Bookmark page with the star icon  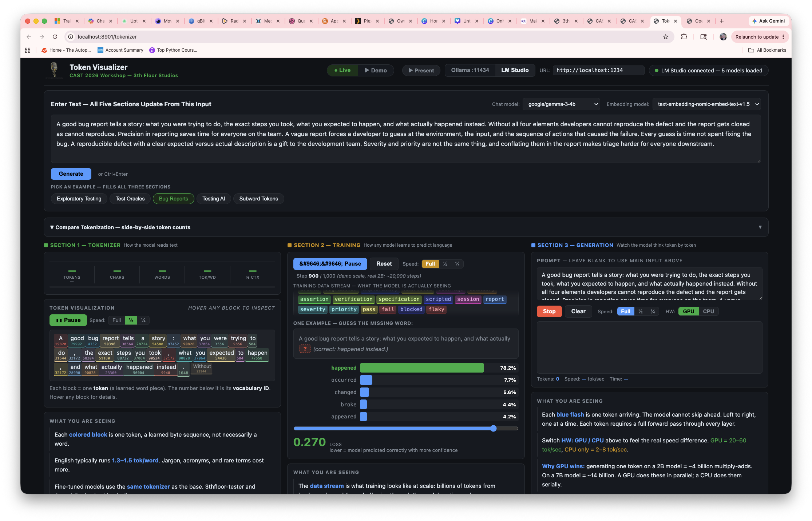tap(665, 37)
